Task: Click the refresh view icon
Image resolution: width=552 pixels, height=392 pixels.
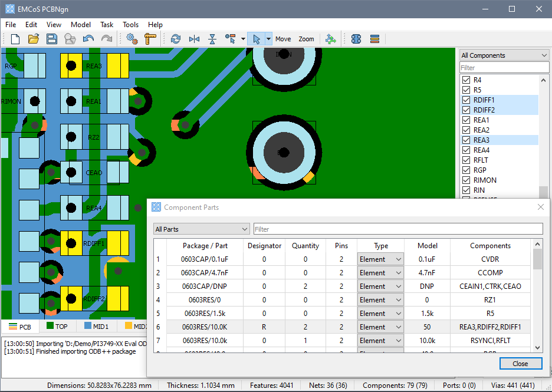Action: [175, 39]
